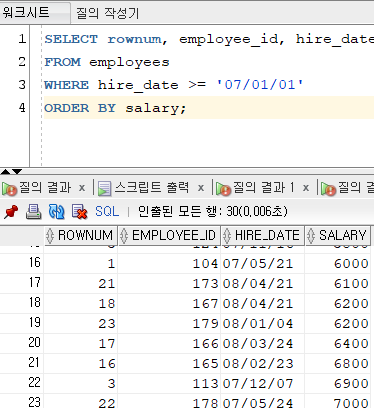
Task: Sort by the SALARY column header
Action: point(338,235)
